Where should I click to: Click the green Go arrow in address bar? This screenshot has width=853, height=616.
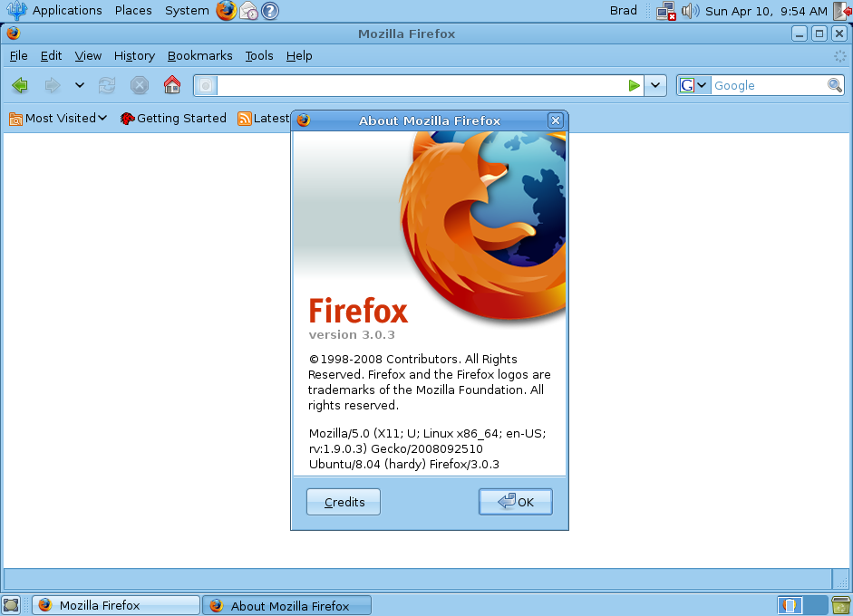click(634, 85)
